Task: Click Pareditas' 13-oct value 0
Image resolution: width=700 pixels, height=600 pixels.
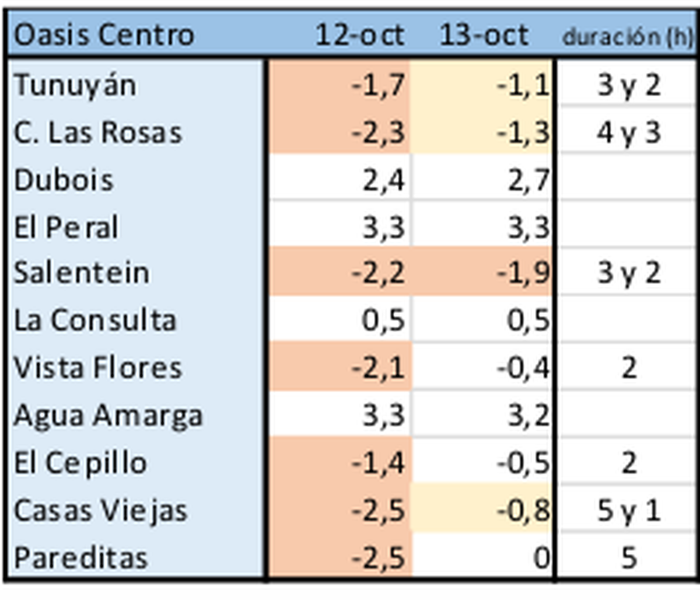Action: [541, 557]
